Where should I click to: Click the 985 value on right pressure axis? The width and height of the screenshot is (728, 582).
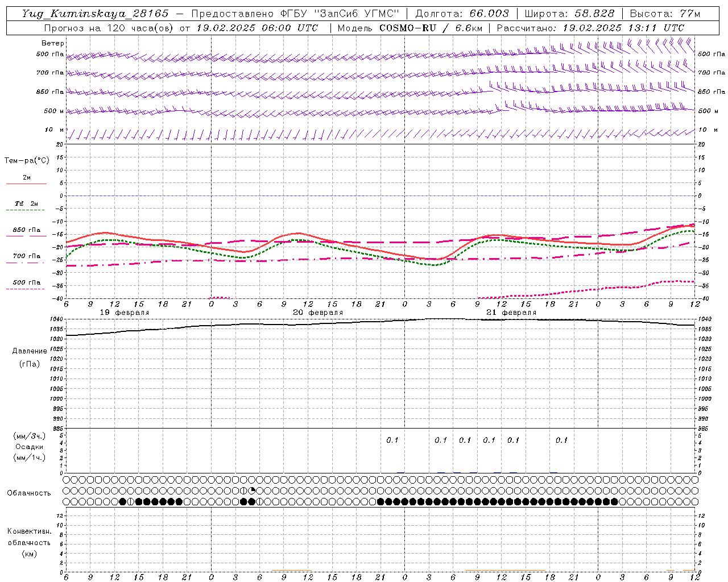pyautogui.click(x=704, y=429)
